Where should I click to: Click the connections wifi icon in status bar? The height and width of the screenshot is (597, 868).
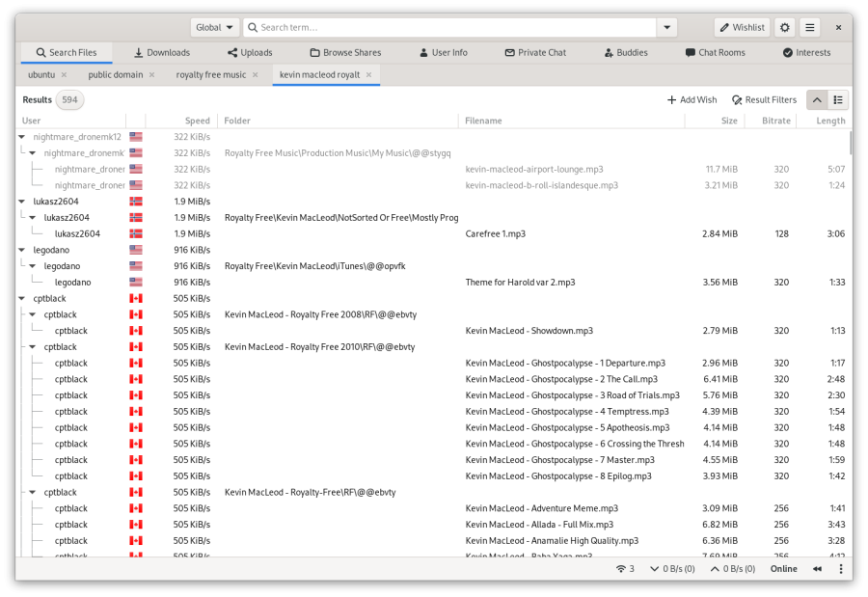pos(621,569)
